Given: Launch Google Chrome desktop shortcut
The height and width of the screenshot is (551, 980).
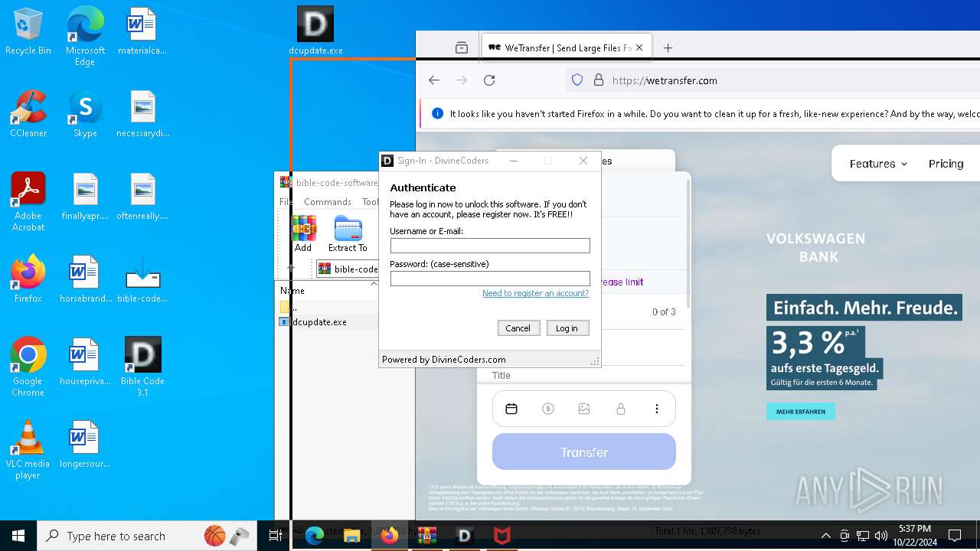Looking at the screenshot, I should point(28,367).
